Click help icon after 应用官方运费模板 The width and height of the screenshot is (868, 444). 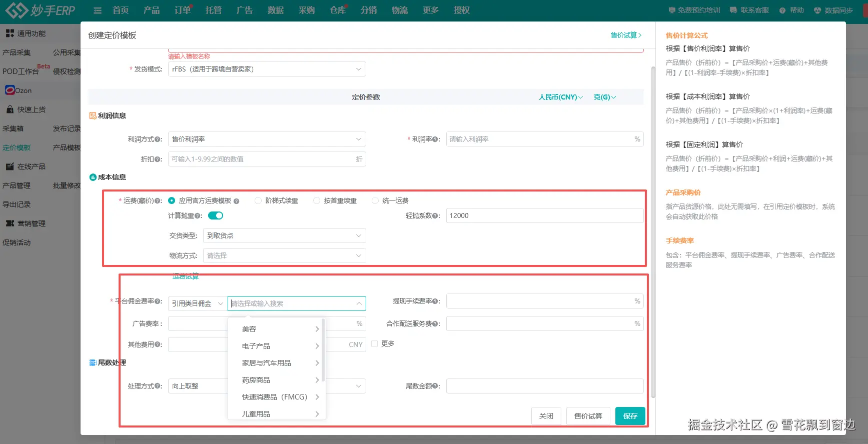click(x=236, y=201)
